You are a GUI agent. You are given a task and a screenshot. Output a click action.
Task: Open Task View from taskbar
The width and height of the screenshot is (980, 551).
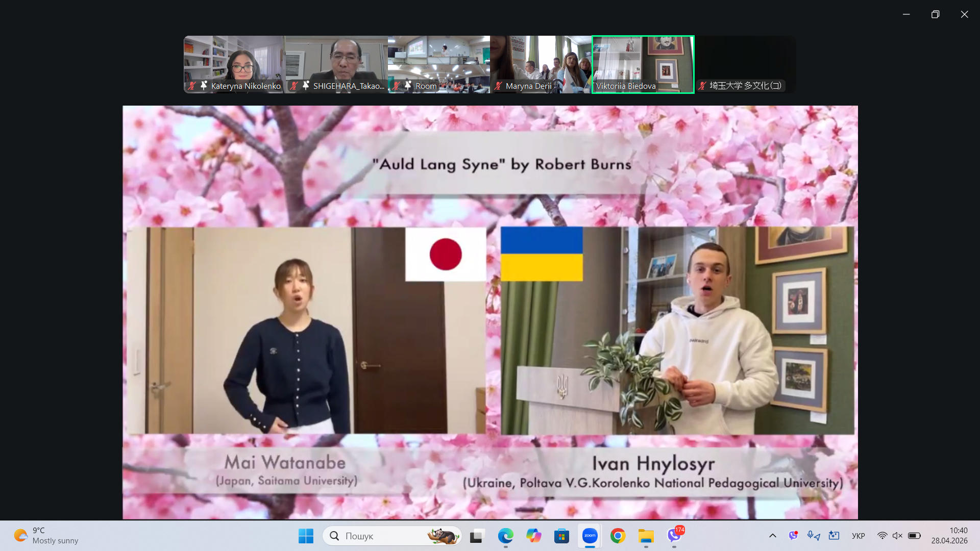tap(477, 536)
